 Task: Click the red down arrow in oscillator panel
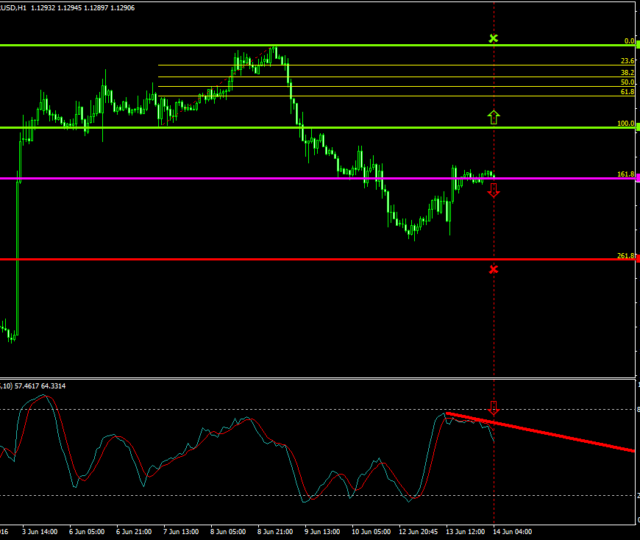tap(493, 408)
